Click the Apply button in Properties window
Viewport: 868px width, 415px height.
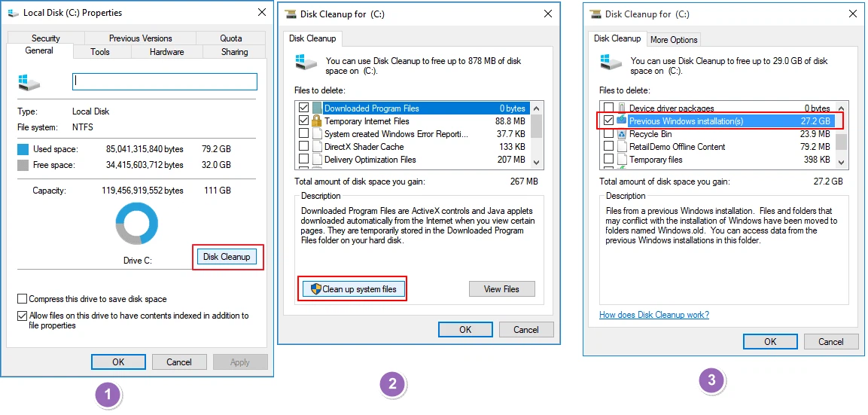pyautogui.click(x=239, y=362)
